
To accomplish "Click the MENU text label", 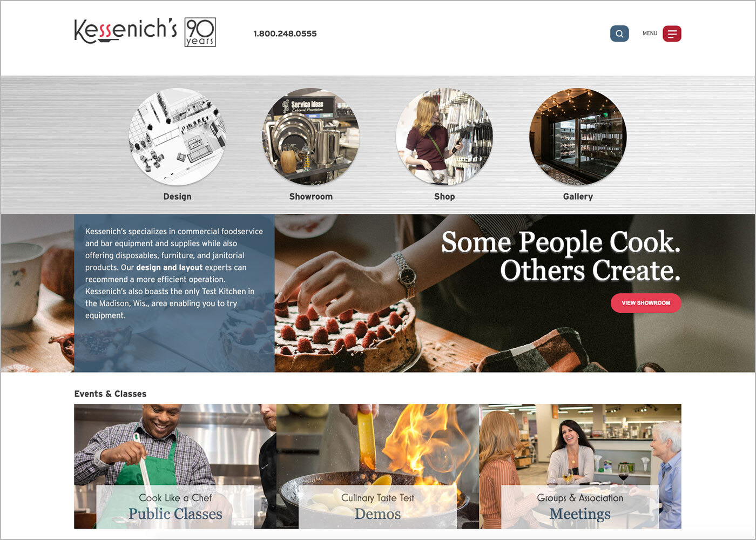I will point(650,33).
